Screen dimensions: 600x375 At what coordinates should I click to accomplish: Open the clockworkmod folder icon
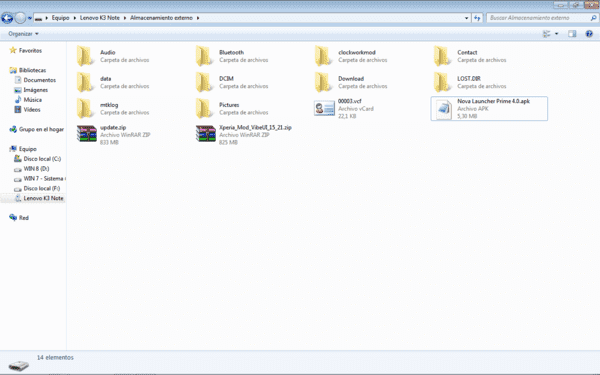323,56
